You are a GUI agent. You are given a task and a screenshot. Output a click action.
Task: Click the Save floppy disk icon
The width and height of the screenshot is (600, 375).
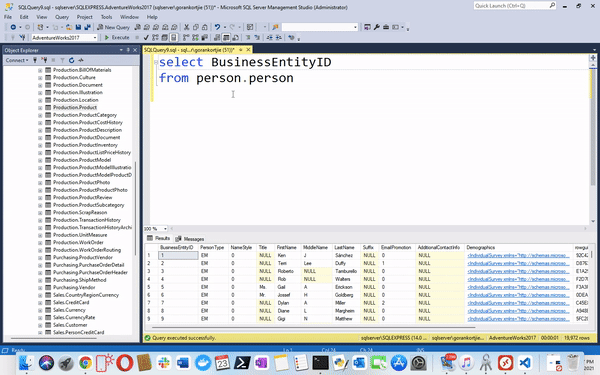[78, 27]
